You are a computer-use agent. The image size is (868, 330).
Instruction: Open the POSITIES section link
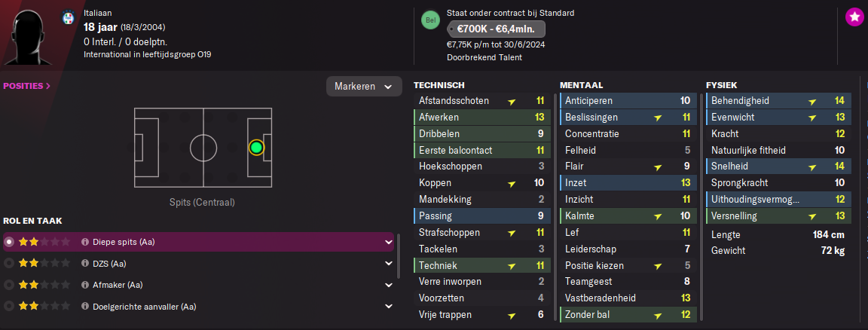tap(27, 86)
